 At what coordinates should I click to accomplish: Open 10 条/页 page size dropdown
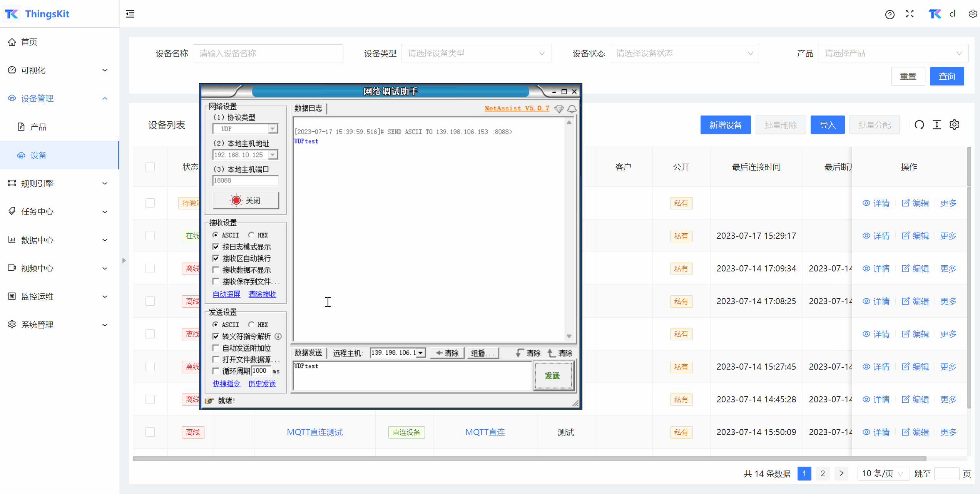(x=883, y=474)
